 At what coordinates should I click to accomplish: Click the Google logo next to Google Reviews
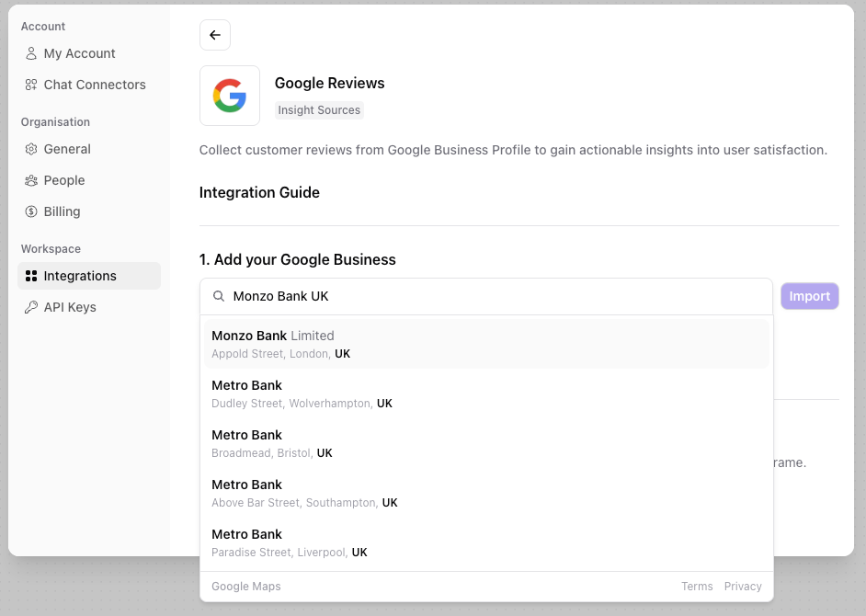[230, 96]
